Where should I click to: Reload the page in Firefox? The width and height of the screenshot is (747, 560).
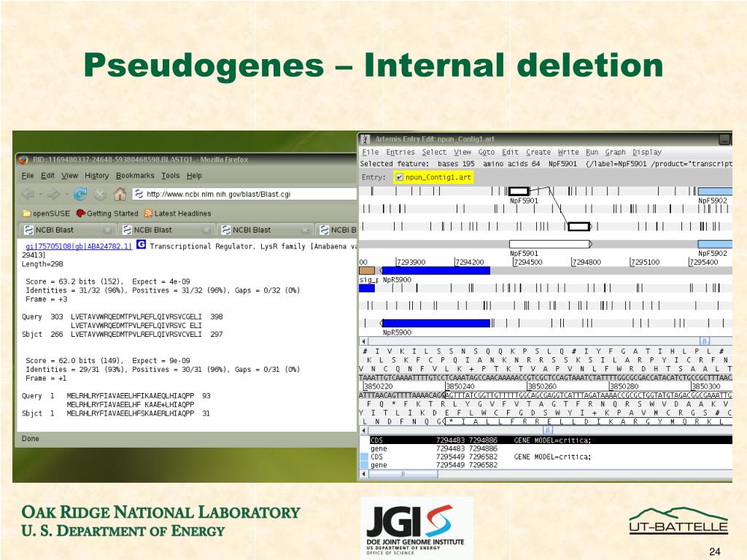[80, 194]
